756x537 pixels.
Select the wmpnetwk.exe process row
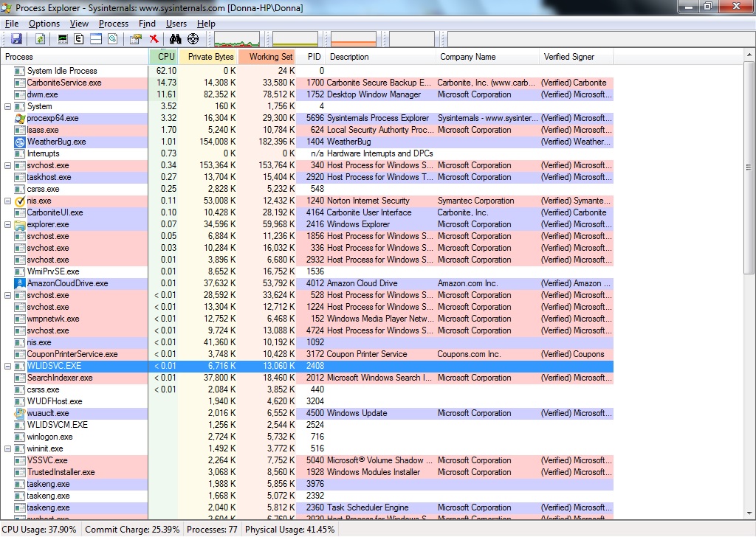click(307, 319)
